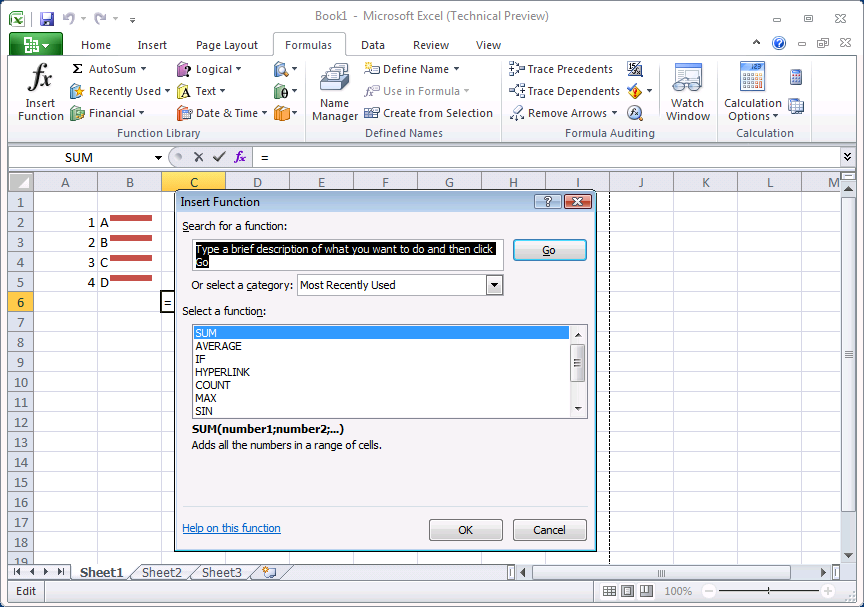Click Trace Precedents
The height and width of the screenshot is (607, 864).
tap(560, 69)
